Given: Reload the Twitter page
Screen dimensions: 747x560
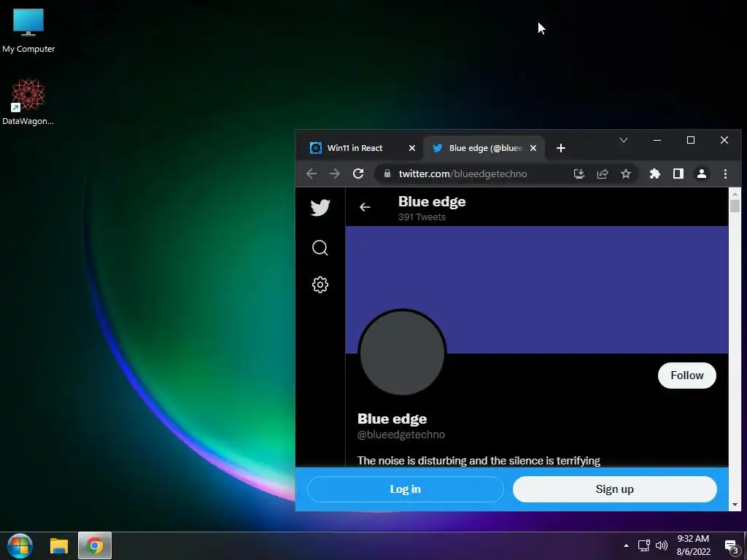Looking at the screenshot, I should [358, 174].
